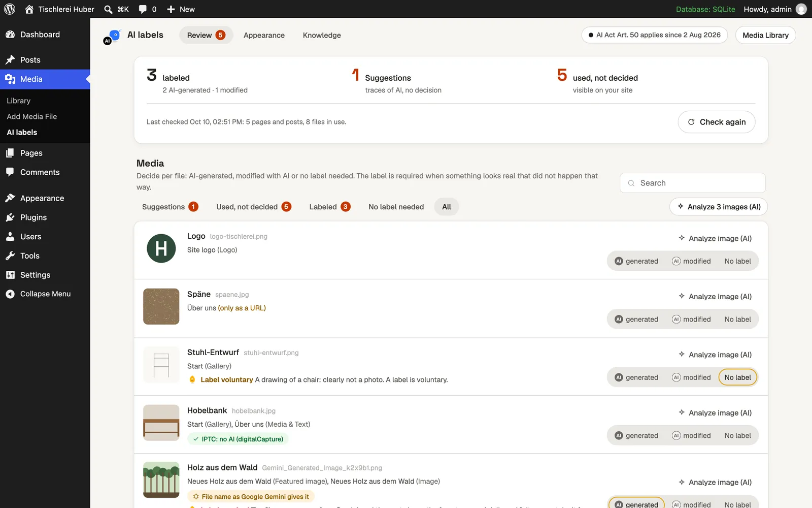Image resolution: width=812 pixels, height=508 pixels.
Task: Open Plugins in the sidebar
Action: pyautogui.click(x=45, y=217)
